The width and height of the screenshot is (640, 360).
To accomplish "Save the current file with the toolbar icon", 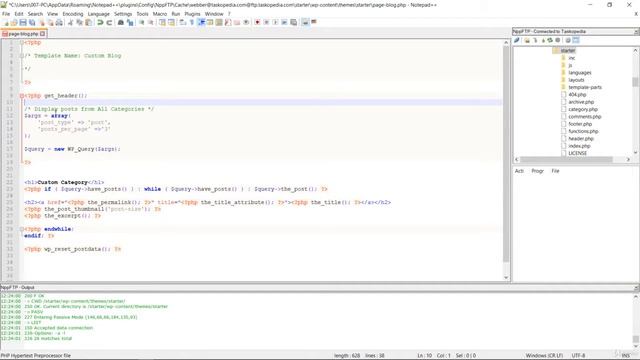I will click(23, 22).
